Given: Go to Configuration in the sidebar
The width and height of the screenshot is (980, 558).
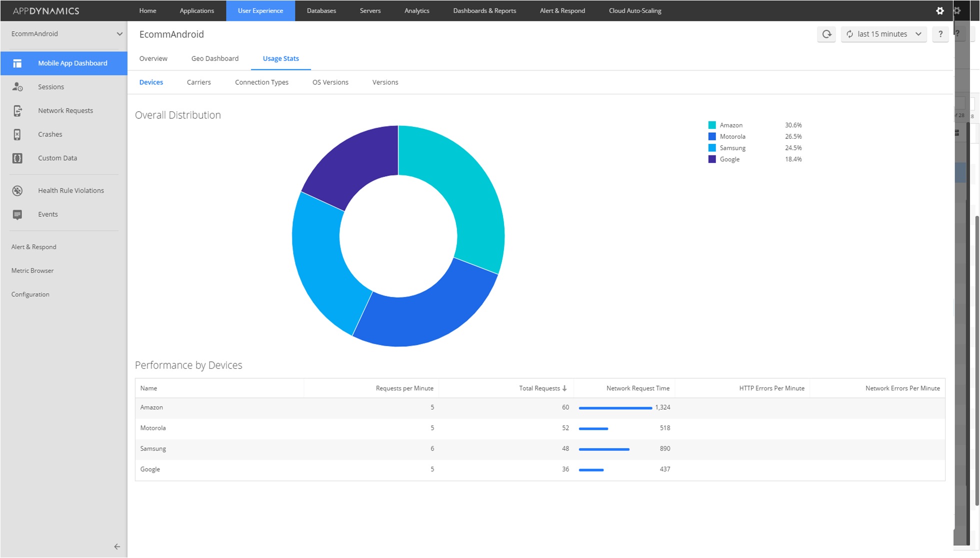Looking at the screenshot, I should pyautogui.click(x=30, y=295).
